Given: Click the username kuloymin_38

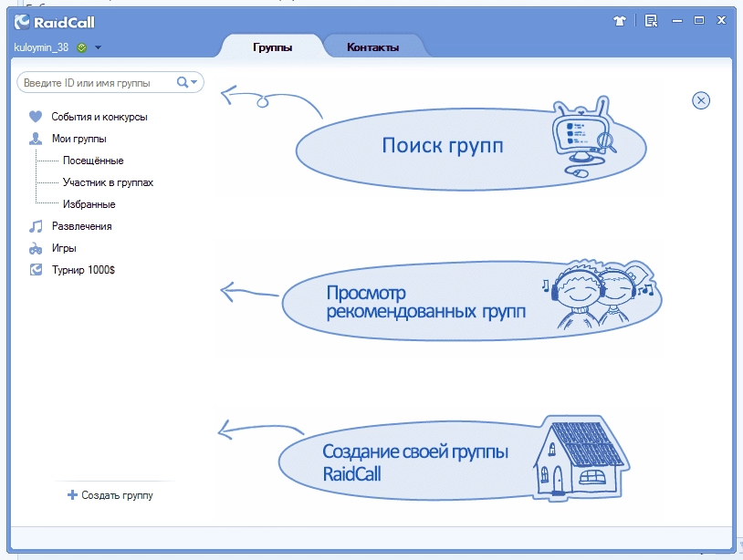Looking at the screenshot, I should pyautogui.click(x=41, y=47).
